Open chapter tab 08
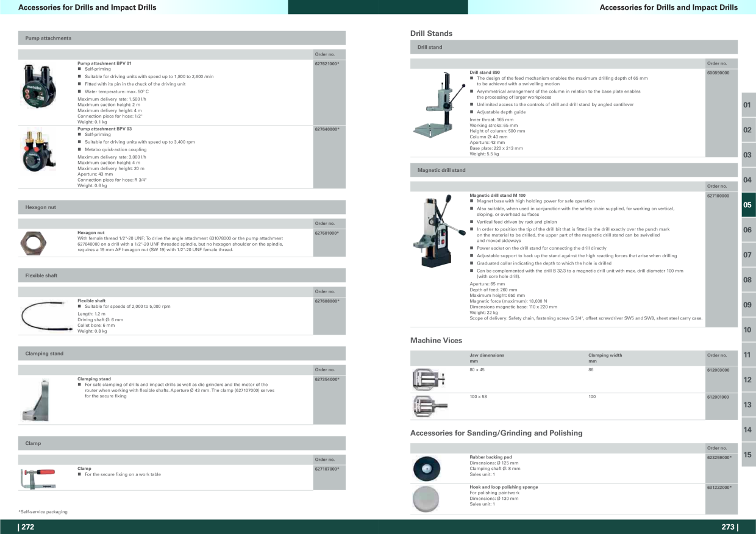The height and width of the screenshot is (534, 756). 748,280
